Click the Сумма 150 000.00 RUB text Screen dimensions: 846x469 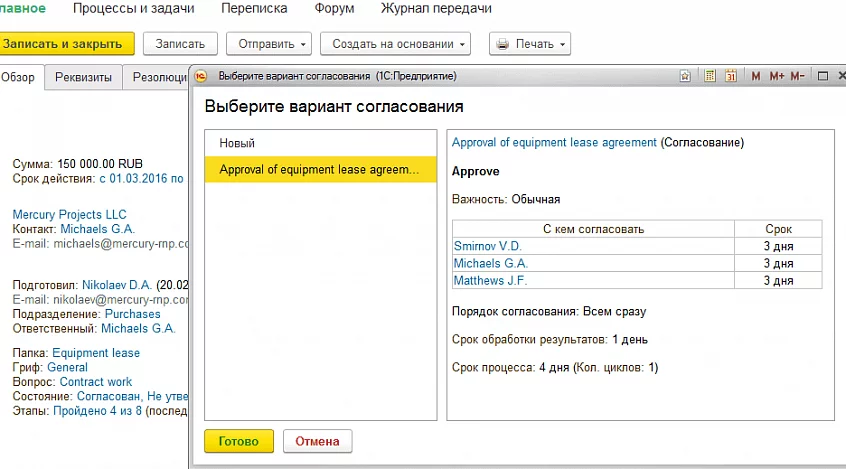click(x=78, y=164)
